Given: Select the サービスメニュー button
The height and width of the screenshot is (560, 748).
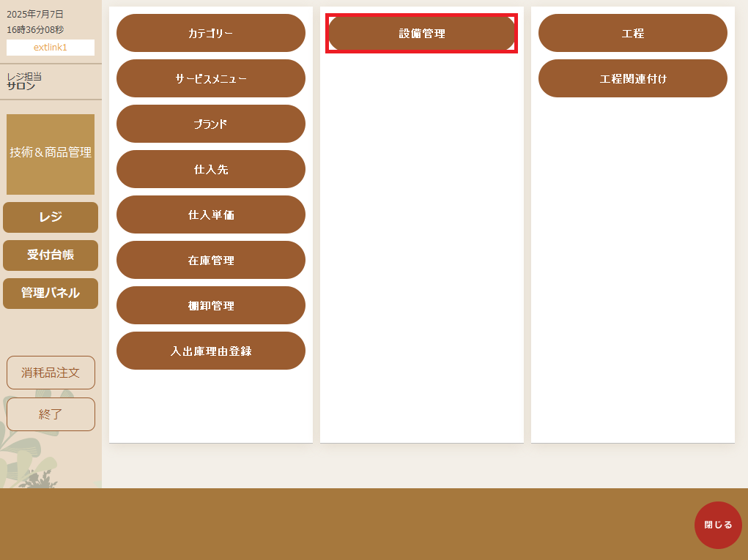Looking at the screenshot, I should coord(211,78).
